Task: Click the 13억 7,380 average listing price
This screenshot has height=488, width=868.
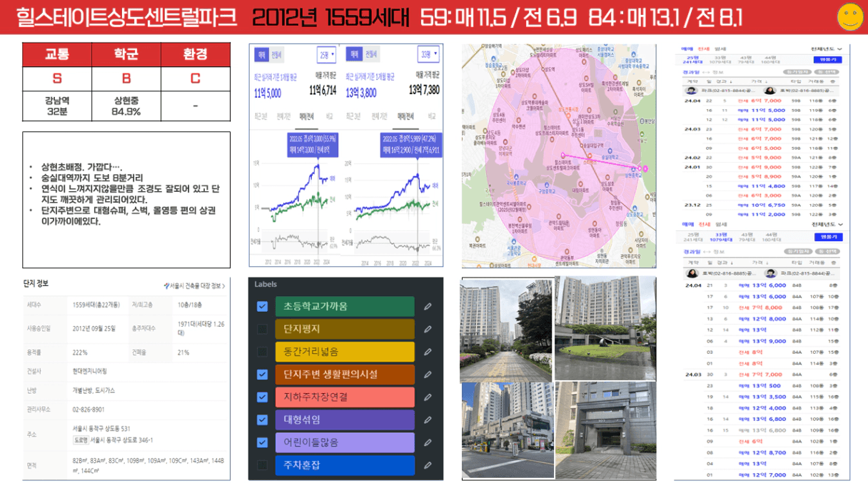Action: click(425, 90)
